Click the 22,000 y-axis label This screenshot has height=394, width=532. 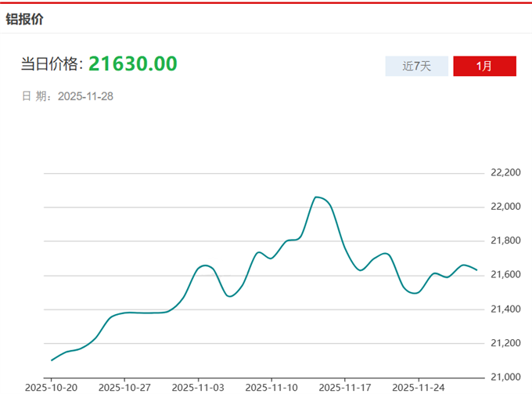[505, 207]
